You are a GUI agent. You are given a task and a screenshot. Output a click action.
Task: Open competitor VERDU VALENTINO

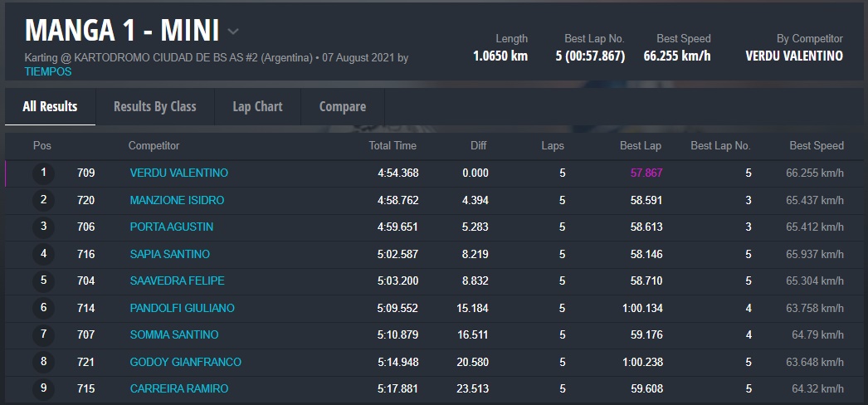click(x=178, y=173)
